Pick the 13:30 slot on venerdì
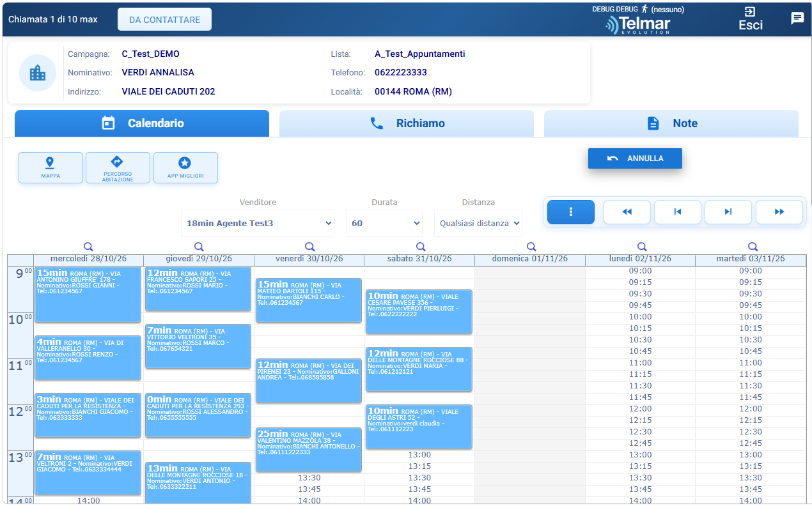812x506 pixels. [309, 478]
